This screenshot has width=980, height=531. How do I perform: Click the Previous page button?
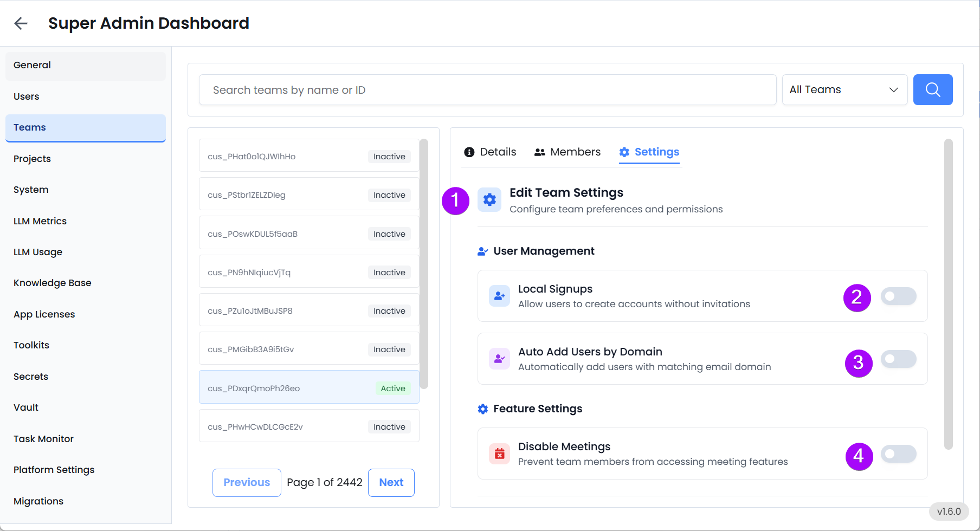pyautogui.click(x=247, y=482)
